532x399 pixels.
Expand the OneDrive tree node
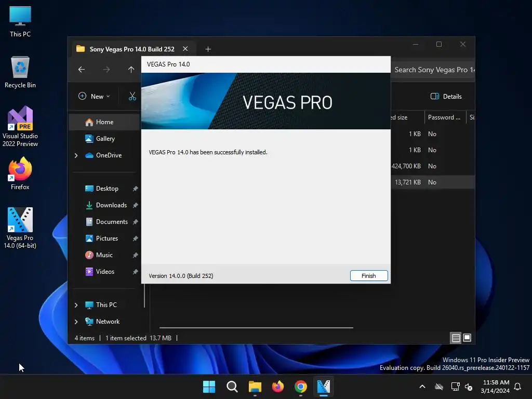76,155
